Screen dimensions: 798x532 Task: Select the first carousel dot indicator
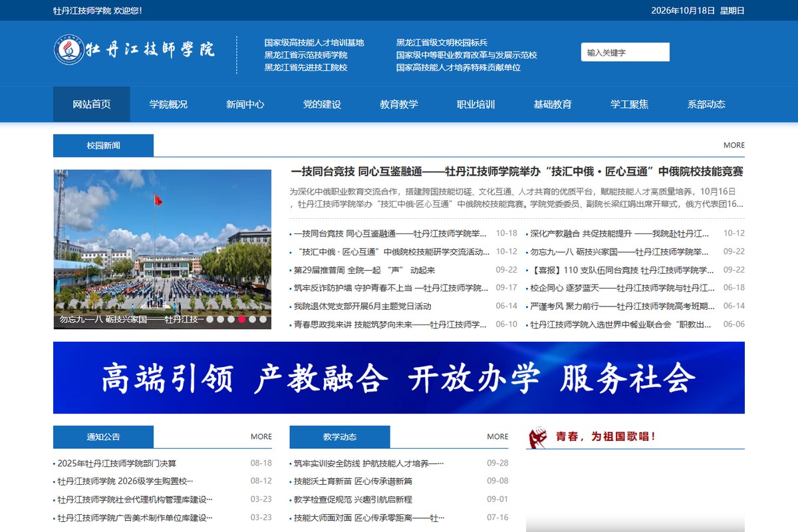click(x=210, y=319)
